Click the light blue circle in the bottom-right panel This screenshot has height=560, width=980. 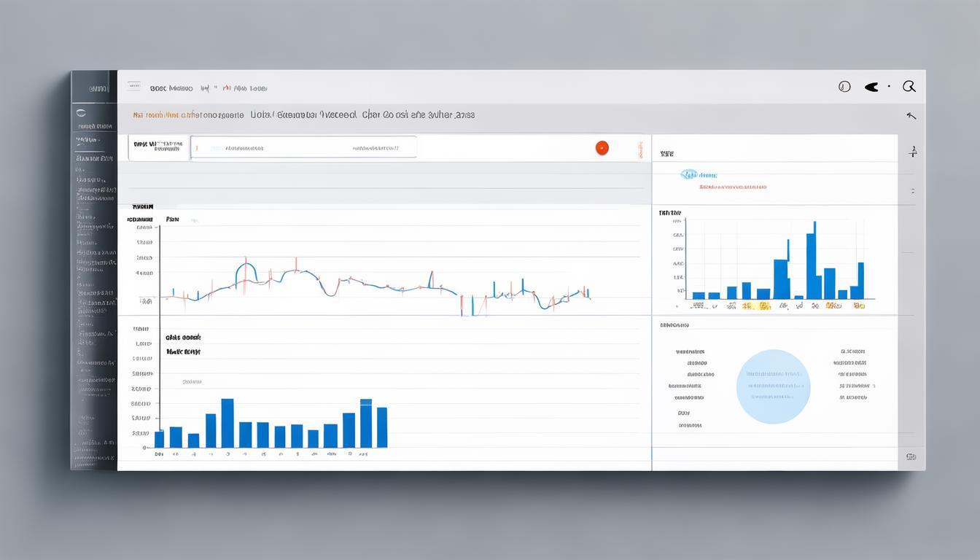(773, 386)
